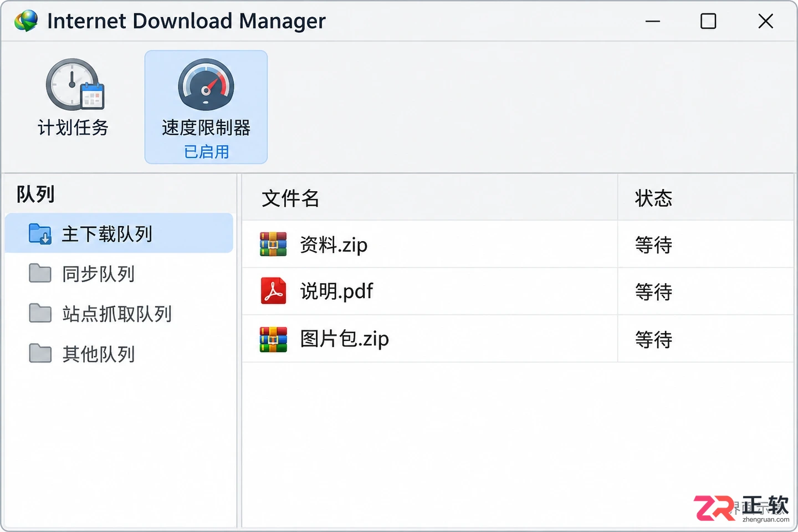The width and height of the screenshot is (798, 532).
Task: Select 同步队列 in the queue list
Action: tap(119, 273)
